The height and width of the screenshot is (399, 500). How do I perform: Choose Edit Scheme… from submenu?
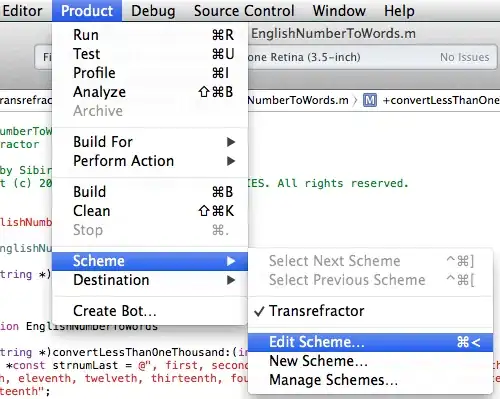[370, 342]
